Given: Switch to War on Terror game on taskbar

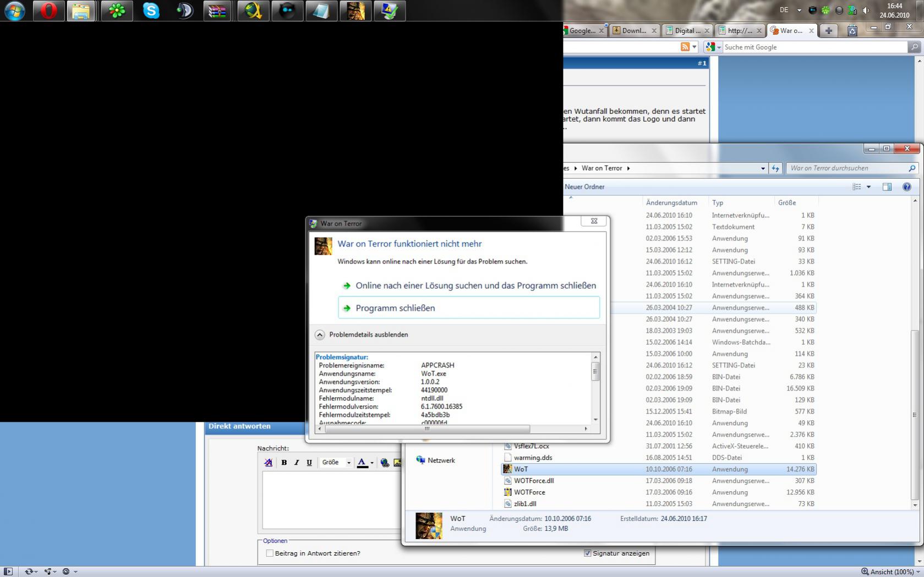Looking at the screenshot, I should pyautogui.click(x=356, y=10).
